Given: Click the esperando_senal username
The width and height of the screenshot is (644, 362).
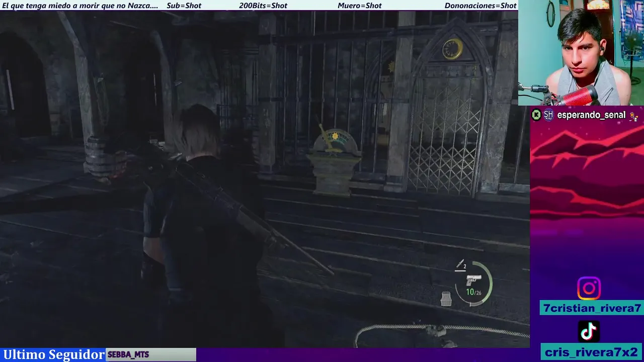Looking at the screenshot, I should point(591,115).
